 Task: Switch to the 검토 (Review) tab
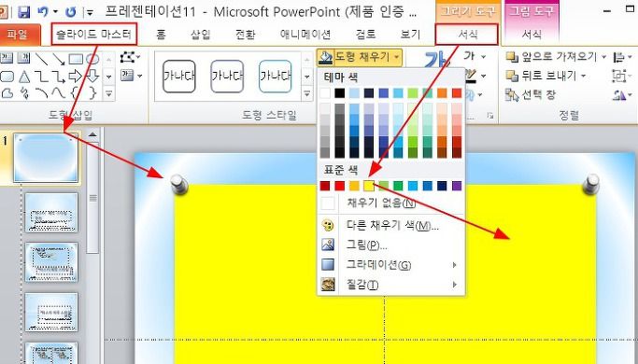[x=365, y=35]
